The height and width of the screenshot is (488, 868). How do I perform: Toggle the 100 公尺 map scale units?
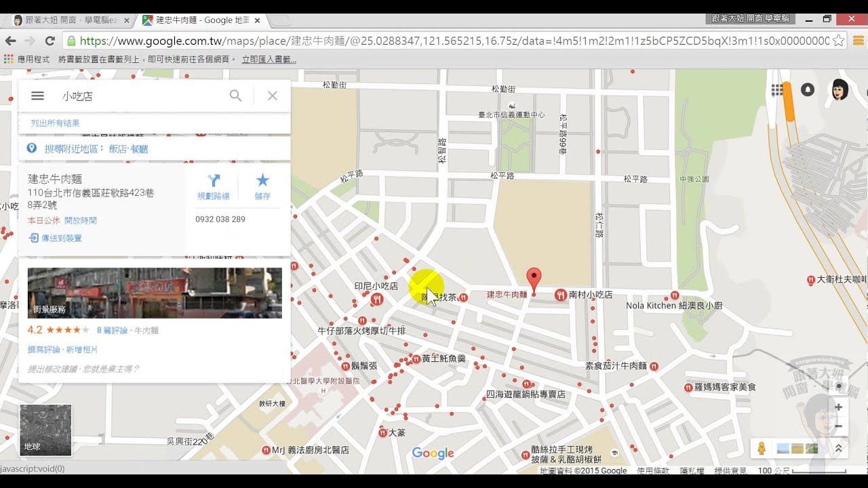click(x=802, y=470)
